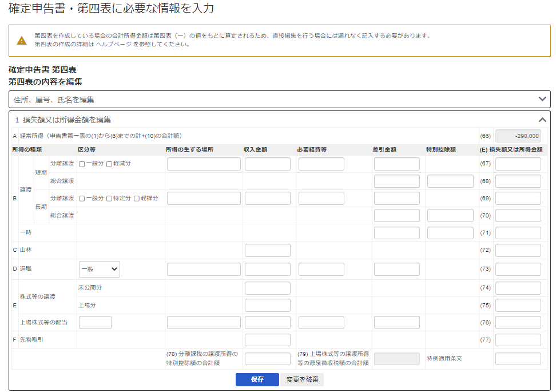Check 特定分 for long-term 分離譲渡
Screen dimensions: 556x392
[x=109, y=199]
